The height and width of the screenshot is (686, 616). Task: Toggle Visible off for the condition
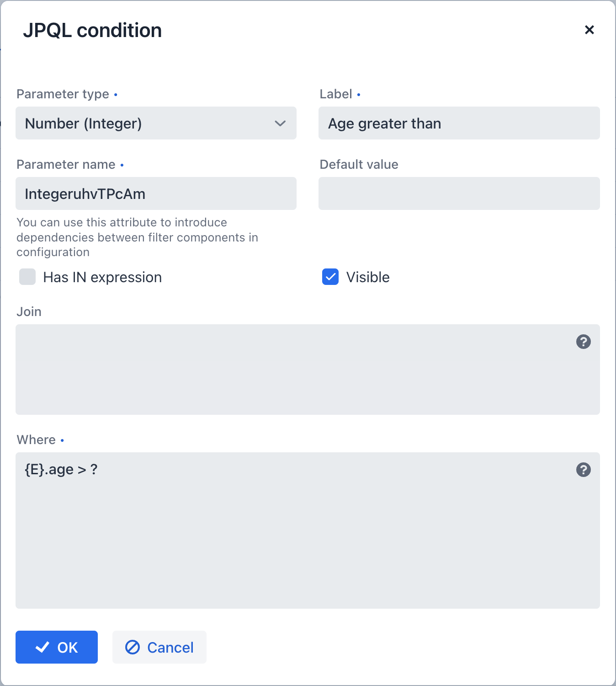[330, 277]
